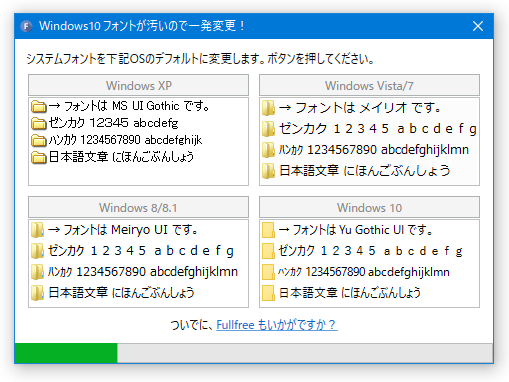Screen dimensions: 509x382
Task: Click folder icon beside Windows 8 'ハンカク' line
Action: [37, 272]
